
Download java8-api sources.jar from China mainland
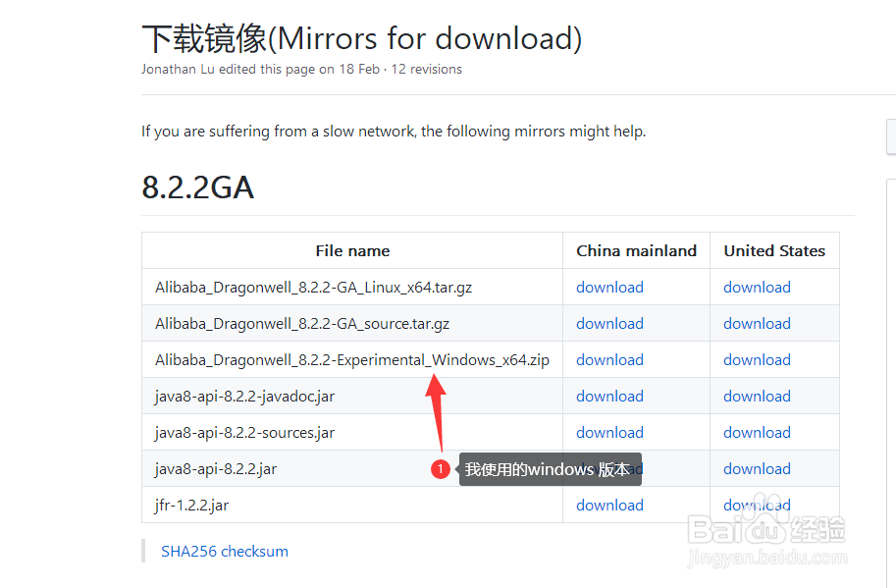tap(609, 433)
